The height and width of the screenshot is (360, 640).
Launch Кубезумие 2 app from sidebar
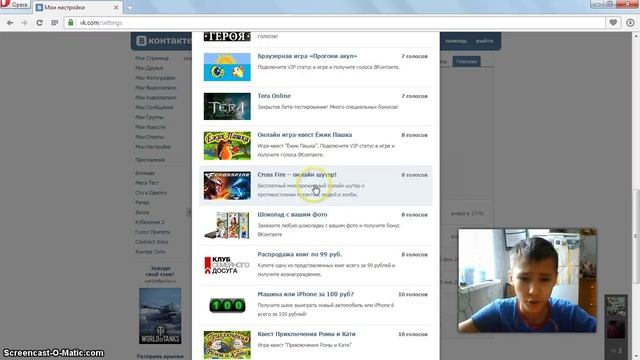pyautogui.click(x=150, y=222)
